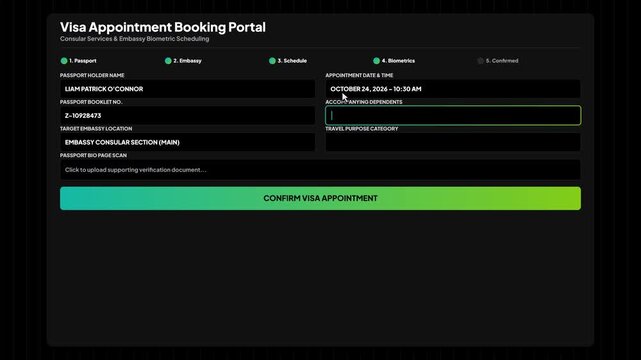Click the Passport Booklet No. field
This screenshot has height=360, width=641.
click(x=188, y=115)
